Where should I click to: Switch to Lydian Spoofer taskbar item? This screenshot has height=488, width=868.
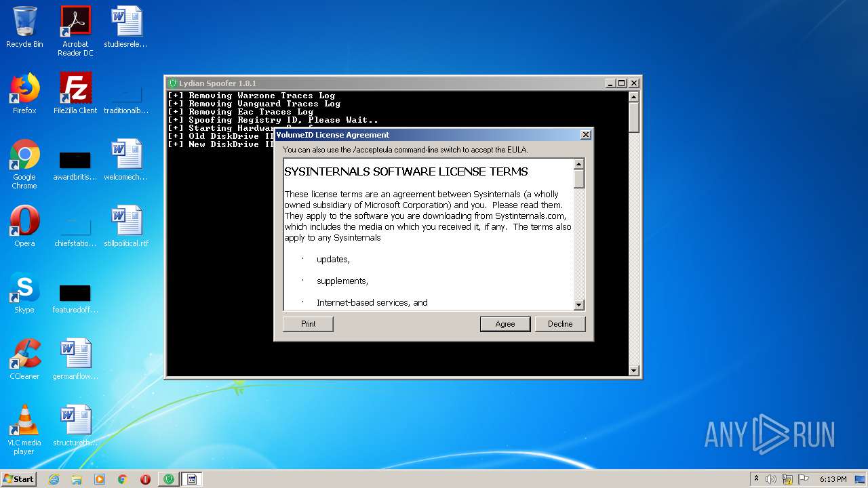(169, 479)
